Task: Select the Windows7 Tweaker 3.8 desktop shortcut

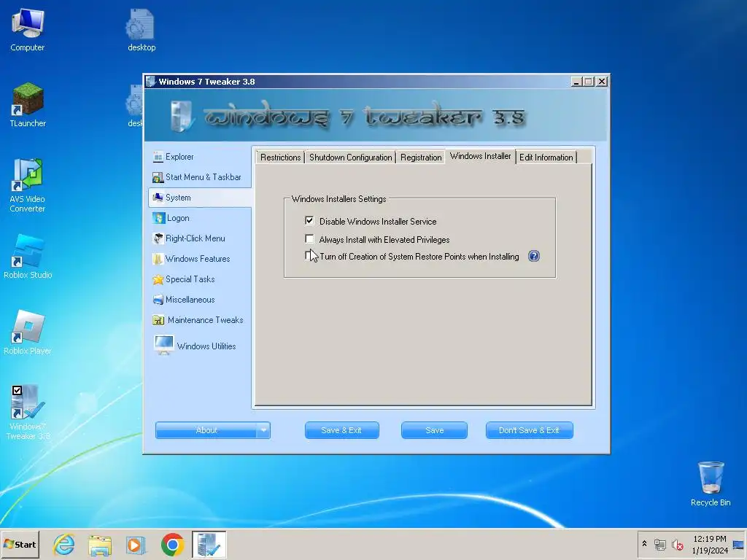Action: tap(28, 413)
